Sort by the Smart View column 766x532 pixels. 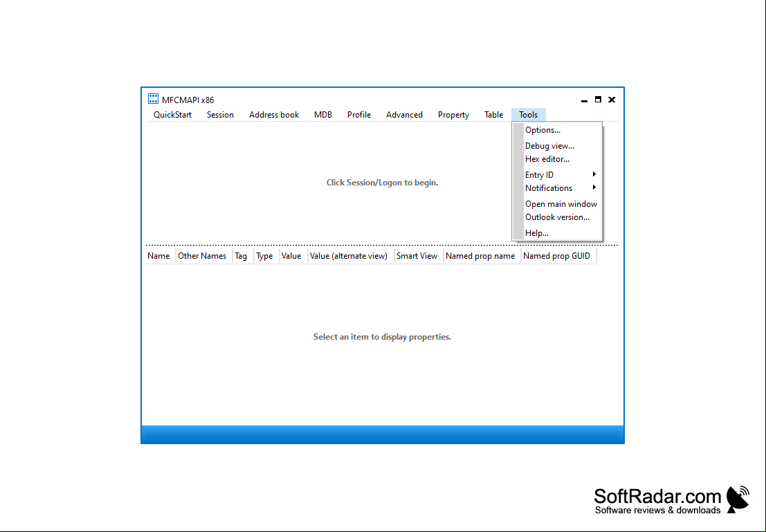coord(419,255)
